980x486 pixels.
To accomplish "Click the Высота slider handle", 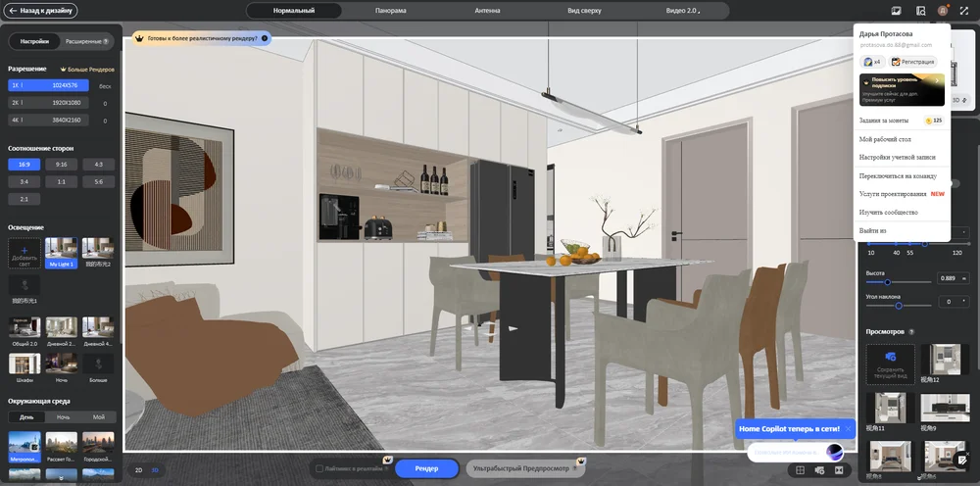I will [x=888, y=282].
